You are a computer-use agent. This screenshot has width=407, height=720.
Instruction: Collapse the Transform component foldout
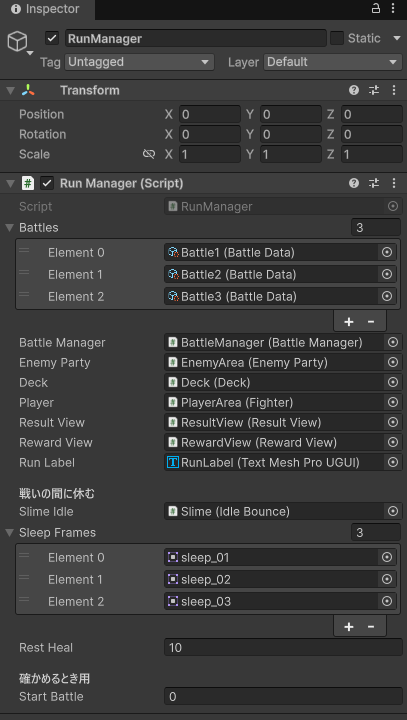click(10, 91)
